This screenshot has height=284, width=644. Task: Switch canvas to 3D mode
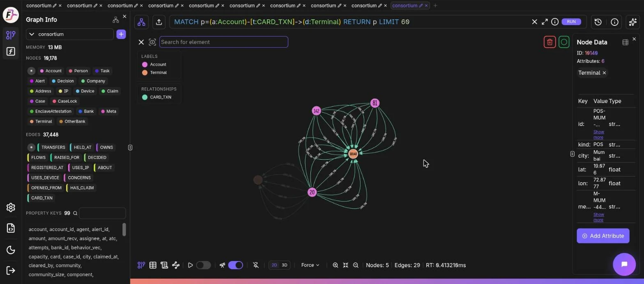coord(284,265)
